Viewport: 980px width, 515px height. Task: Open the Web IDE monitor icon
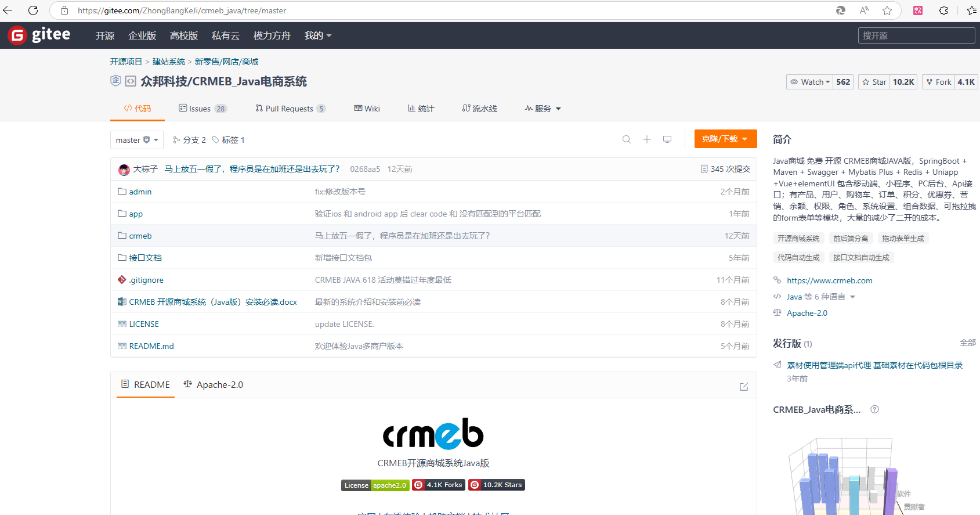tap(667, 139)
